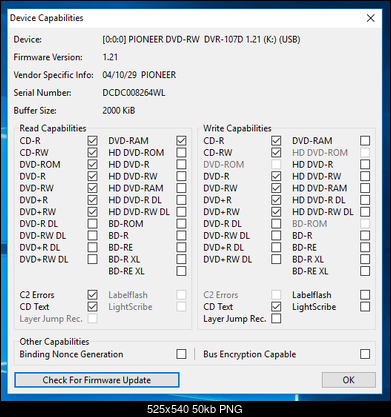This screenshot has width=391, height=417.
Task: Toggle HD DVD-RAM checkbox under Write Capabilities
Action: point(365,188)
